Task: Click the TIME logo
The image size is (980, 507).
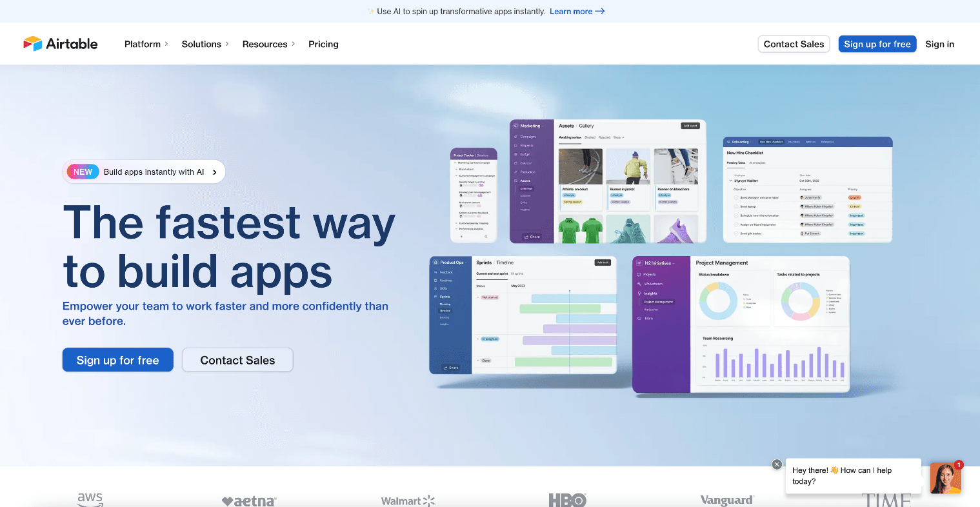Action: [886, 501]
